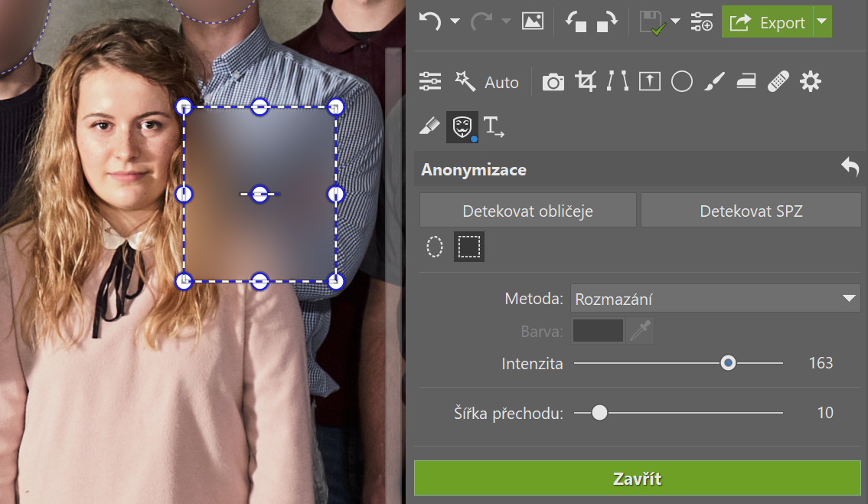
Task: Expand the Export dropdown arrow
Action: [x=822, y=22]
